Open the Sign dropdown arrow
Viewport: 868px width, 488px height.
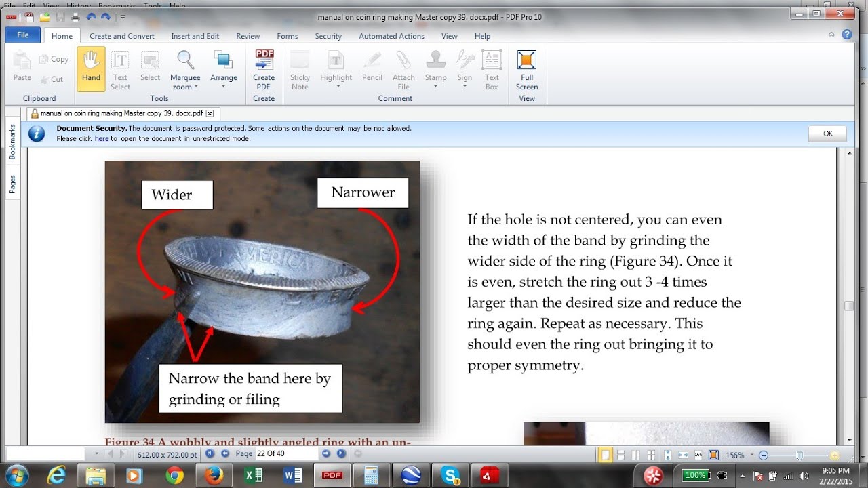pos(465,87)
